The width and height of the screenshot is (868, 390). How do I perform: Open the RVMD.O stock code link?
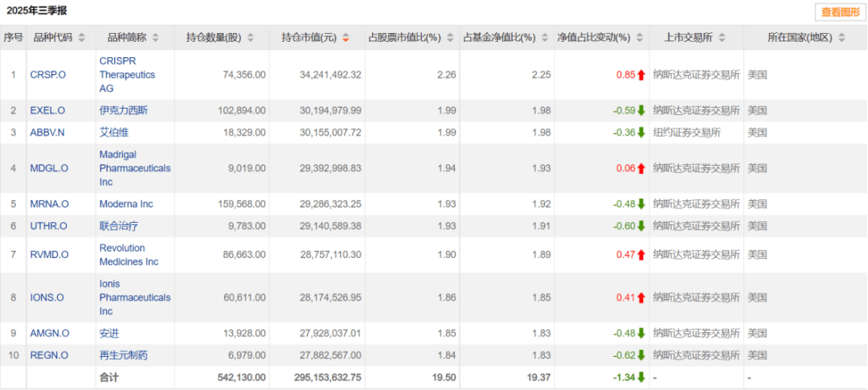tap(49, 255)
